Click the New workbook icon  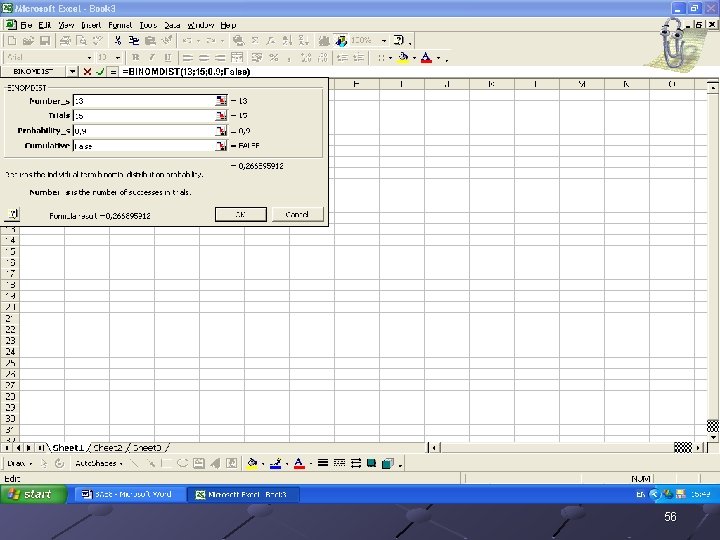pos(12,41)
